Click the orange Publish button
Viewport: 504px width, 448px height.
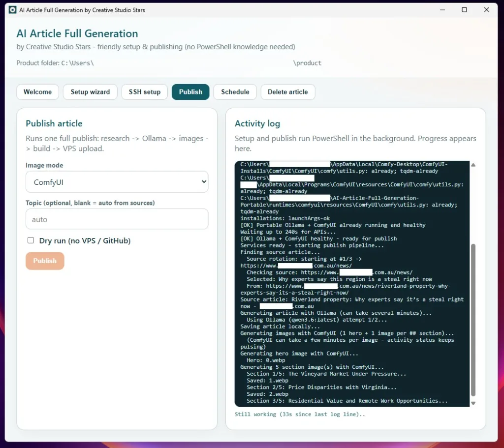click(45, 261)
